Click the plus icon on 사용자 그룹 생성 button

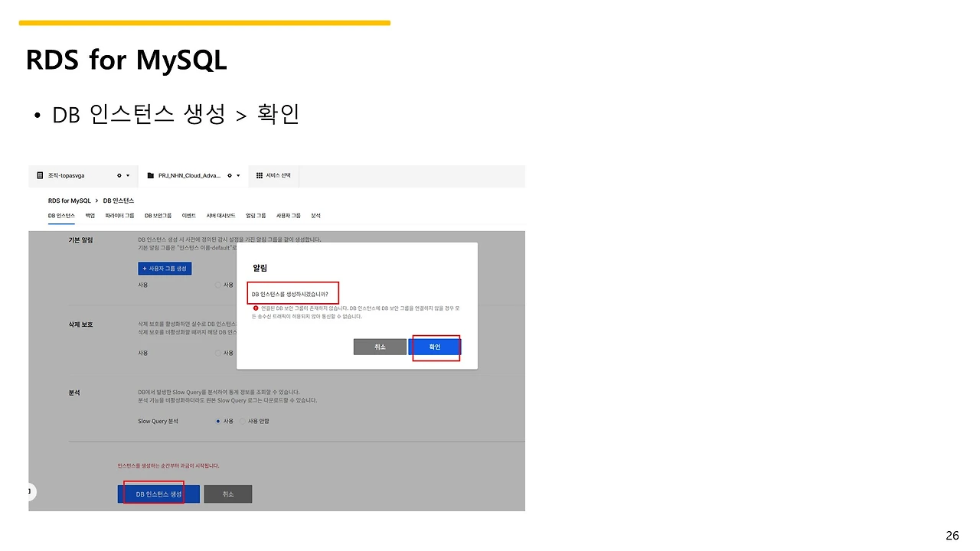[145, 268]
